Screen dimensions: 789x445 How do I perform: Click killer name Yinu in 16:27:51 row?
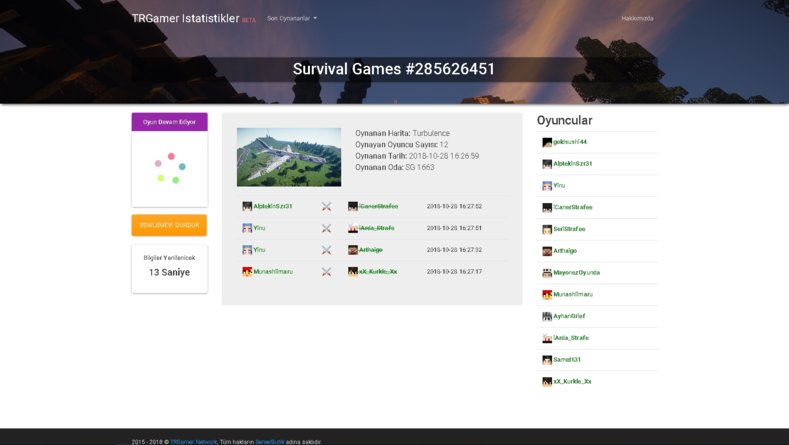pos(259,228)
